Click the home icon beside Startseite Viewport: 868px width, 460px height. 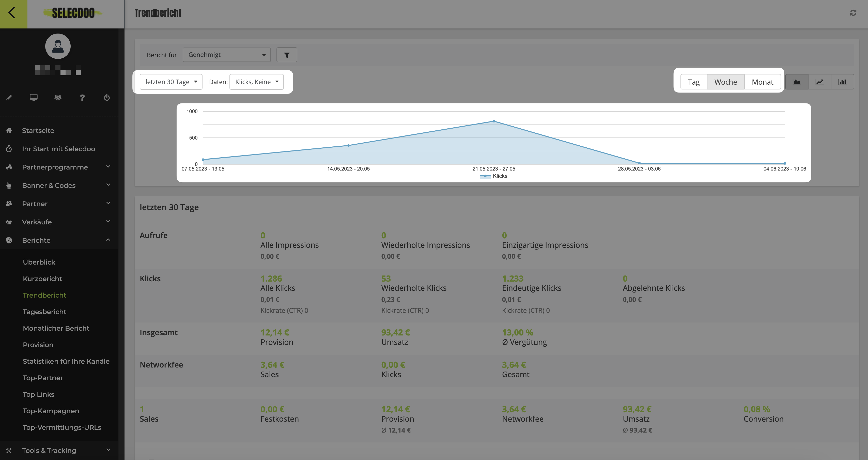(x=9, y=130)
